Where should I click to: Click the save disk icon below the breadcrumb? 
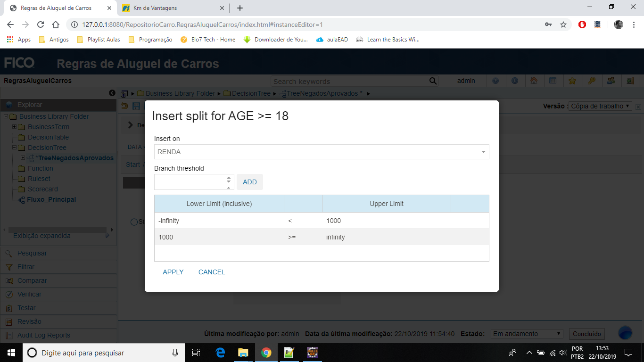136,106
